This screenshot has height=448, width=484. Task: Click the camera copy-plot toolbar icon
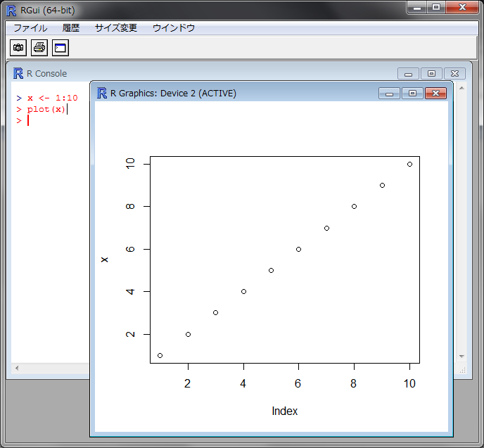pos(18,48)
